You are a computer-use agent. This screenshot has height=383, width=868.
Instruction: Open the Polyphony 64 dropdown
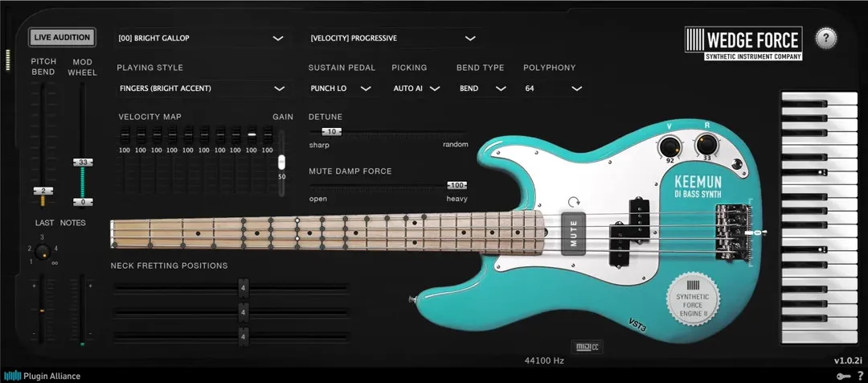pyautogui.click(x=554, y=89)
